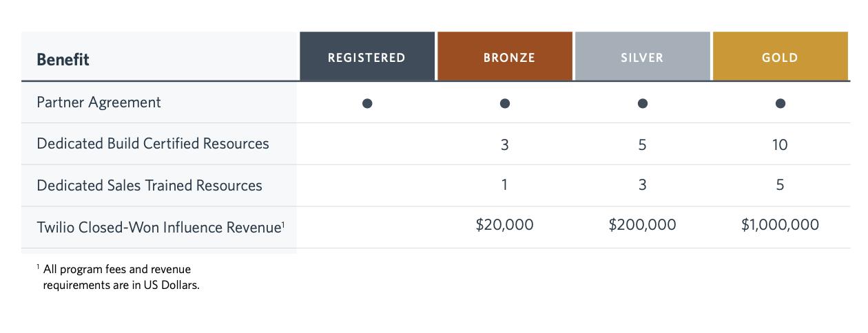The width and height of the screenshot is (868, 333).
Task: Click the Bronze $20,000 revenue value
Action: [x=505, y=225]
